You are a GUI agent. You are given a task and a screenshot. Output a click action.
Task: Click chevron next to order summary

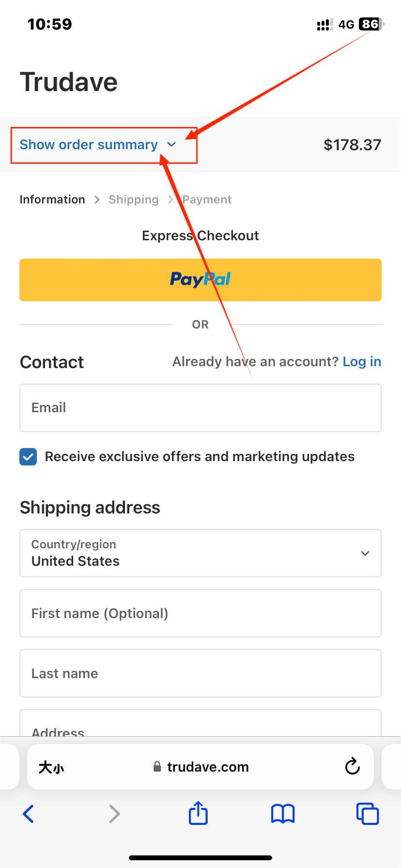[x=171, y=145]
